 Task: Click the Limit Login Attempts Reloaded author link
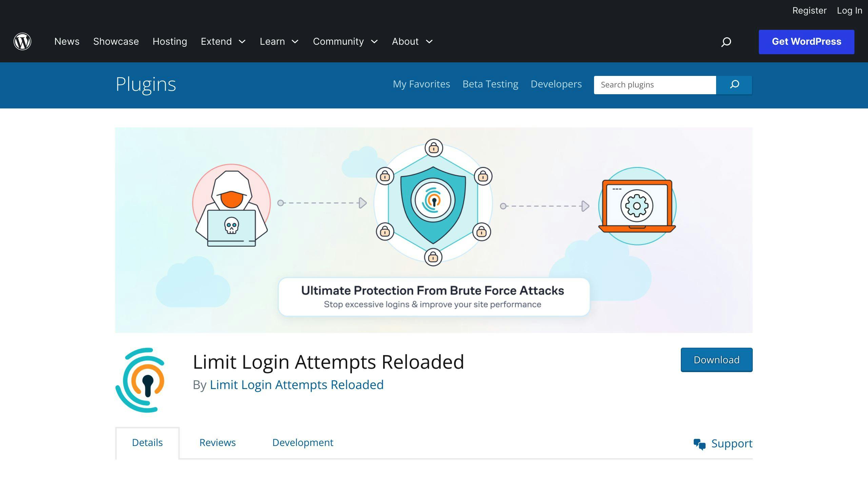tap(296, 384)
